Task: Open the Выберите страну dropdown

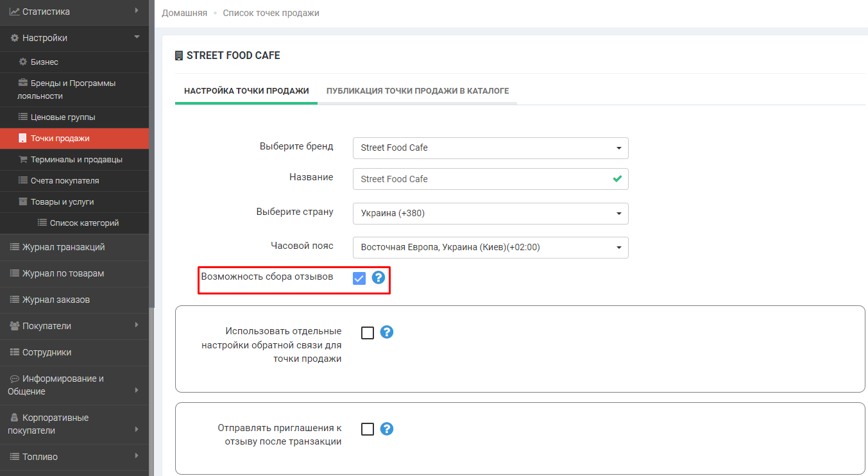Action: [490, 214]
